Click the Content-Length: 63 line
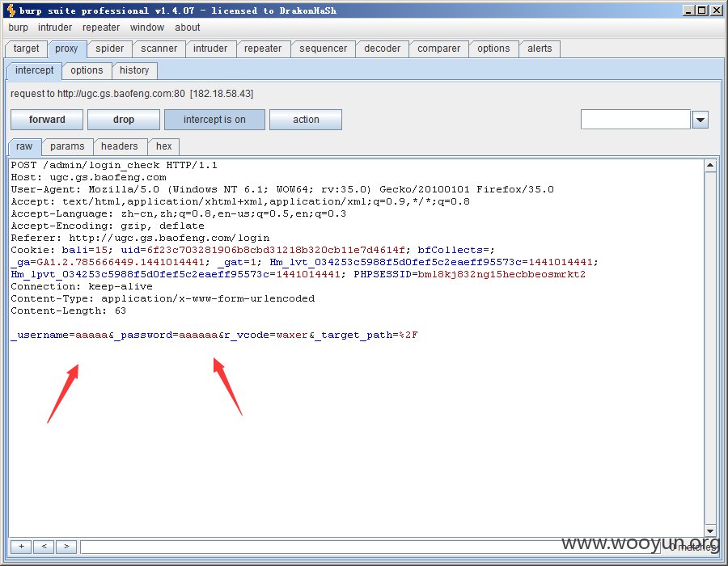Screen dimensions: 728x566 click(x=69, y=310)
